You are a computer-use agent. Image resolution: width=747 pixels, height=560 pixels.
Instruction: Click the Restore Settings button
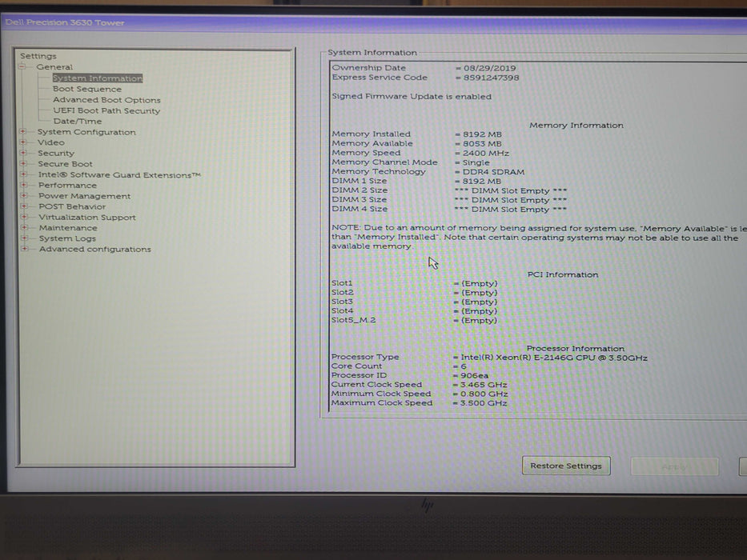coord(566,466)
